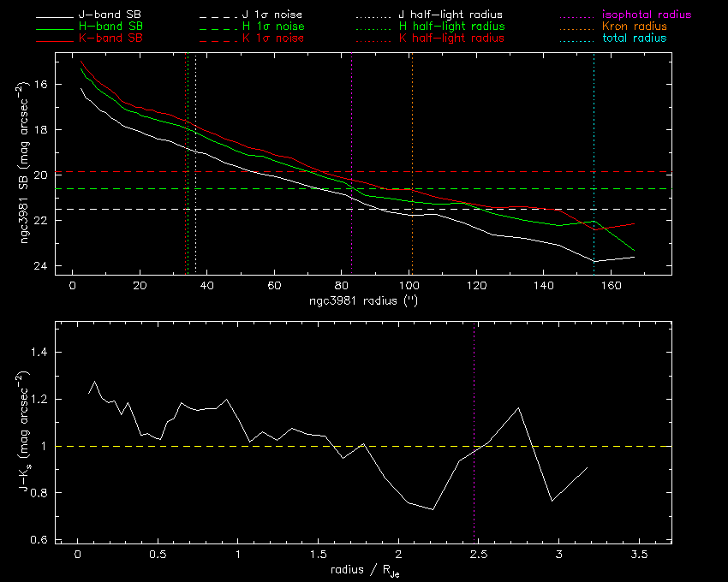Select the orange Kron radius legend label
728x582 pixels.
tap(633, 27)
